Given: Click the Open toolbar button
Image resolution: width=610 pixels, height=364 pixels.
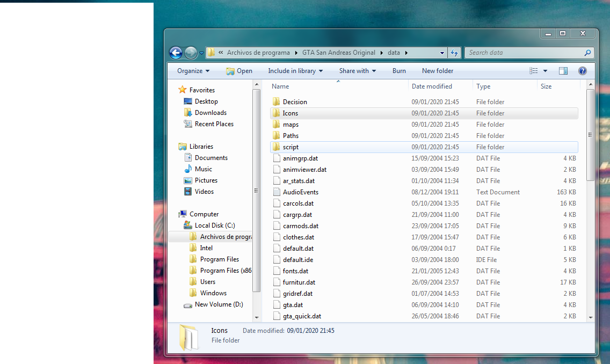Looking at the screenshot, I should (x=239, y=71).
